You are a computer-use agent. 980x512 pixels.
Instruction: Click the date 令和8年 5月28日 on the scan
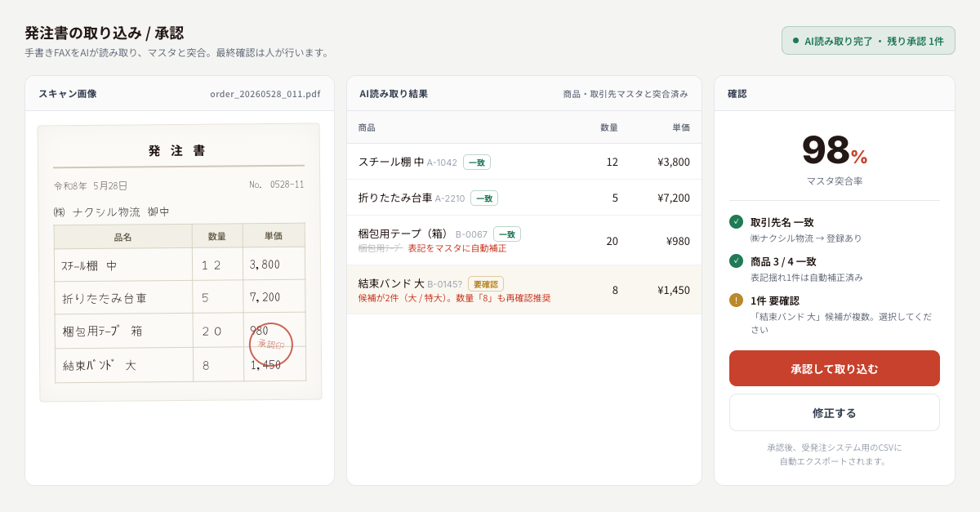click(91, 185)
